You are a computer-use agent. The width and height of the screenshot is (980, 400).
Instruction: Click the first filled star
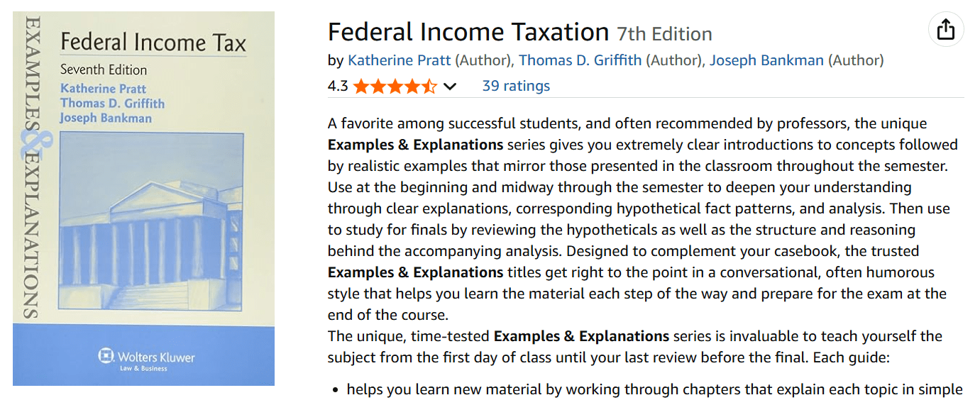360,87
